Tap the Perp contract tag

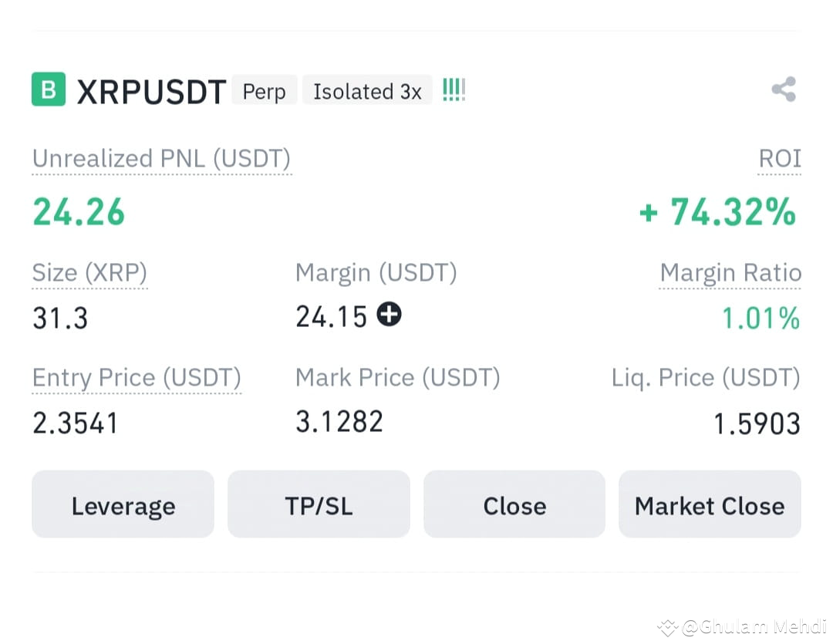click(x=264, y=91)
